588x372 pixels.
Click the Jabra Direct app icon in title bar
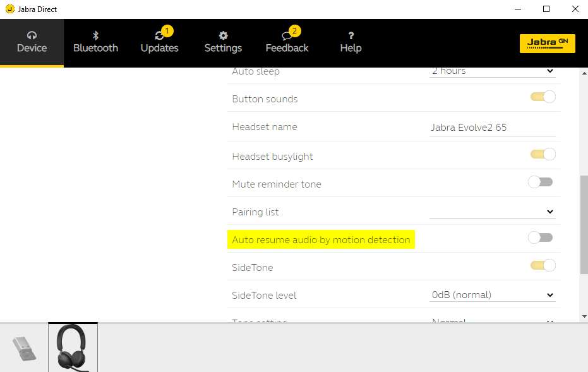[x=10, y=9]
